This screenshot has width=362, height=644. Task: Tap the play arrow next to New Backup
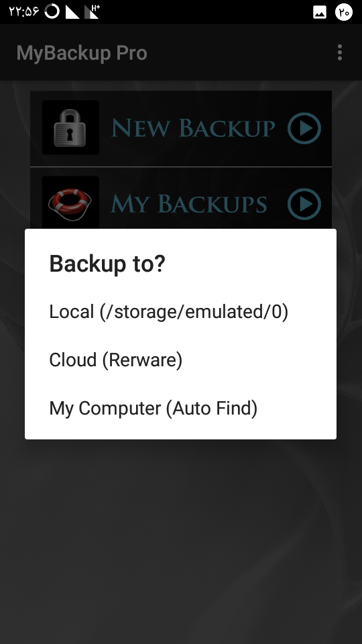click(x=304, y=128)
